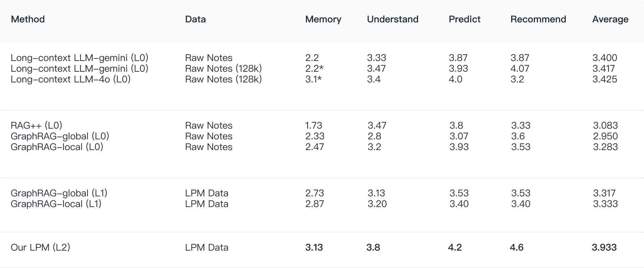This screenshot has height=268, width=644.
Task: Select the bold 3.933 average value
Action: 604,248
